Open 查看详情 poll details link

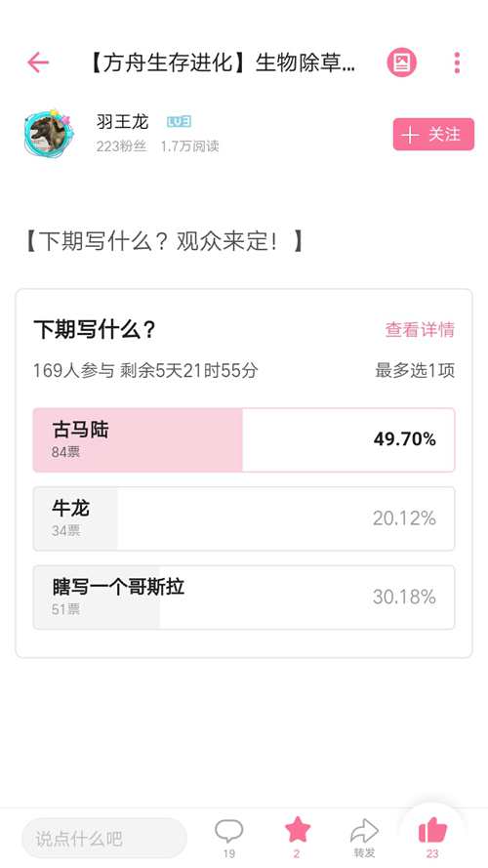tap(420, 329)
